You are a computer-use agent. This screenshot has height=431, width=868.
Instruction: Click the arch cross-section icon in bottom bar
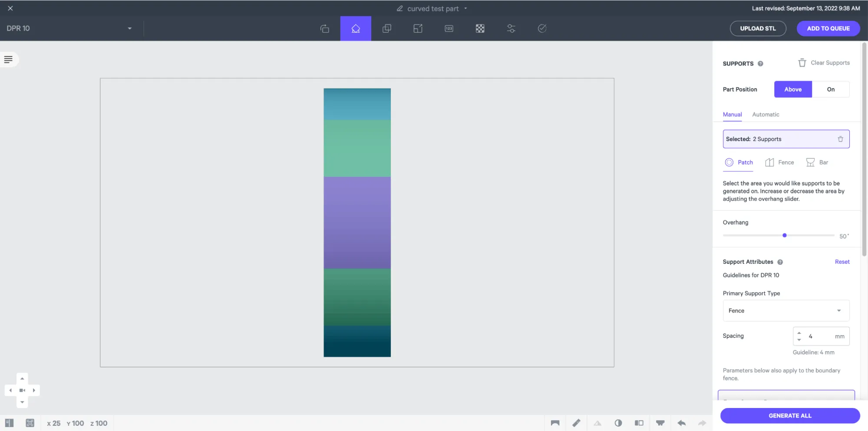coord(555,423)
